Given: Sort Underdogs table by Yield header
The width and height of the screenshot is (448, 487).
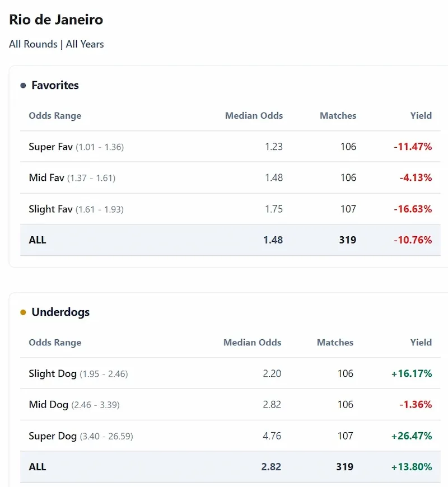Looking at the screenshot, I should [x=421, y=343].
